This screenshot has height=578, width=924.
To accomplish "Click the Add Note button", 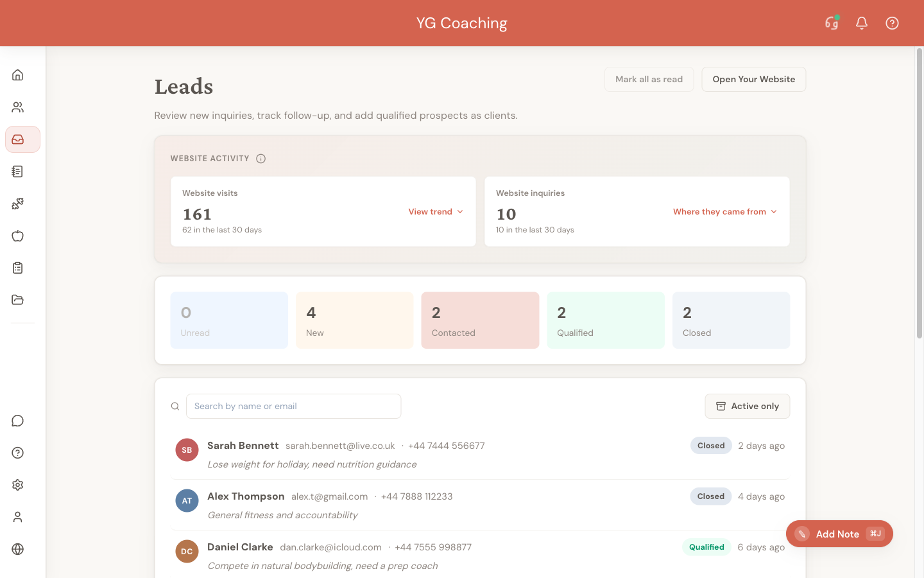I will 839,534.
